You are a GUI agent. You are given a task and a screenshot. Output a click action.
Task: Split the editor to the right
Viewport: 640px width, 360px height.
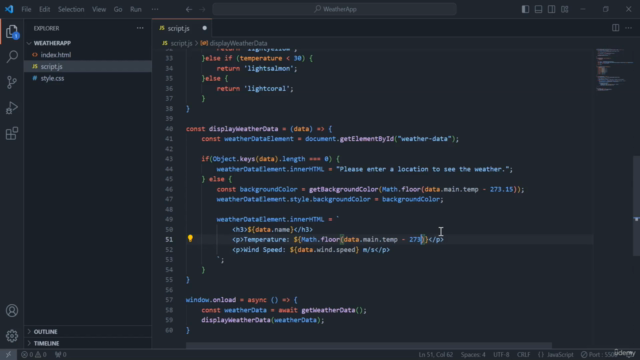pyautogui.click(x=616, y=28)
